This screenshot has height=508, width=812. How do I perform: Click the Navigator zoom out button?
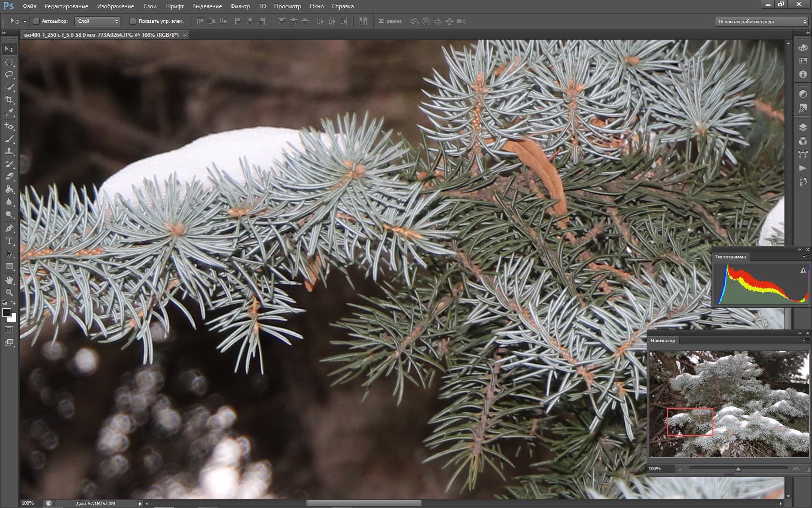click(680, 469)
